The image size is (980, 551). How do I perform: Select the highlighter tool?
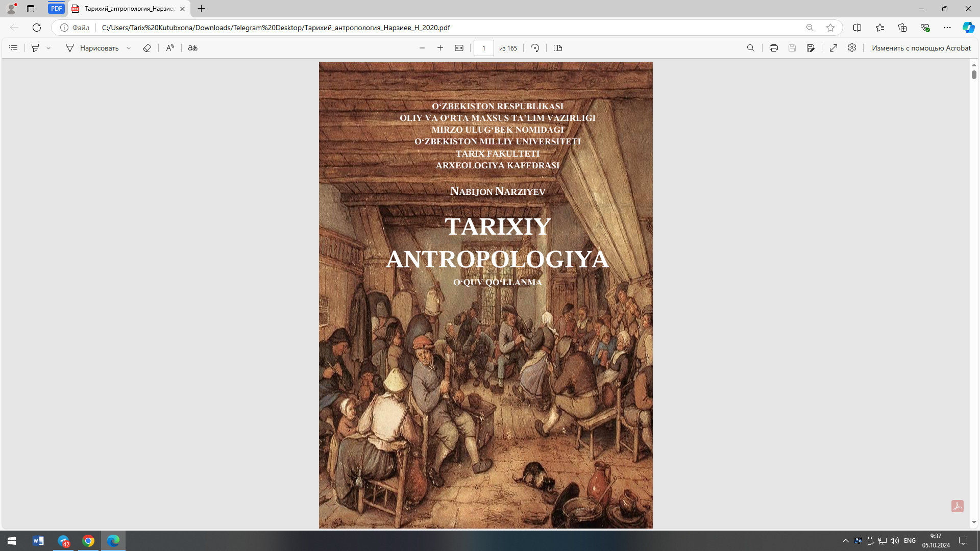35,48
